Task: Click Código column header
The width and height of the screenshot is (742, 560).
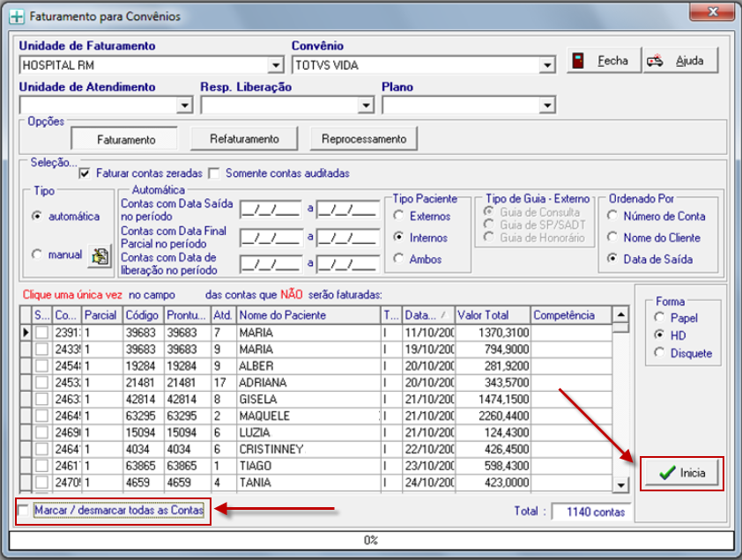Action: click(143, 315)
